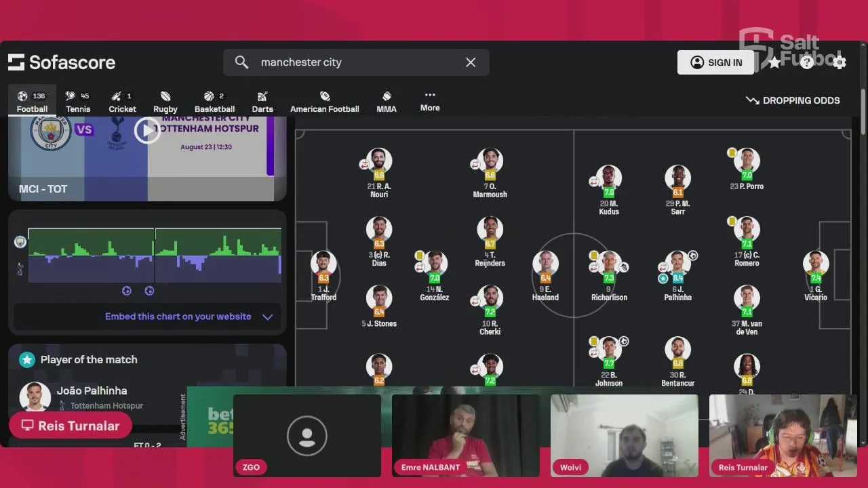This screenshot has height=488, width=868.
Task: Select player R. Bentancur on pitch
Action: pos(677,362)
